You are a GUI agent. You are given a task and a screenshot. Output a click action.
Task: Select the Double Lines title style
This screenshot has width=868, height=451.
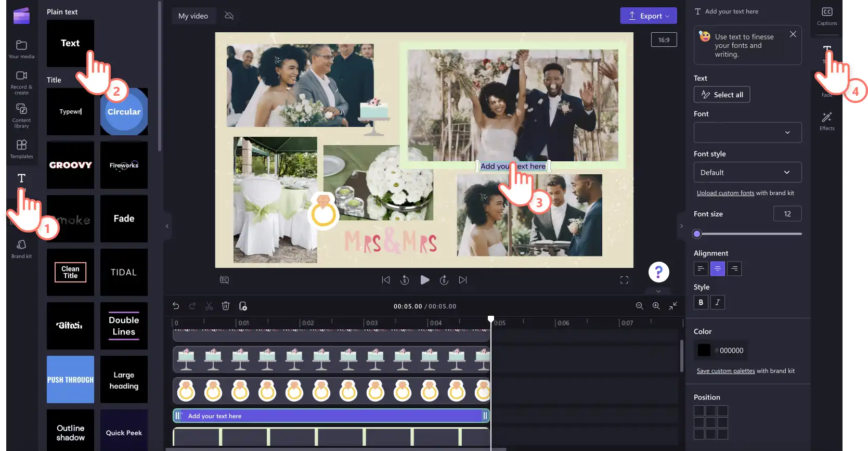pos(124,326)
